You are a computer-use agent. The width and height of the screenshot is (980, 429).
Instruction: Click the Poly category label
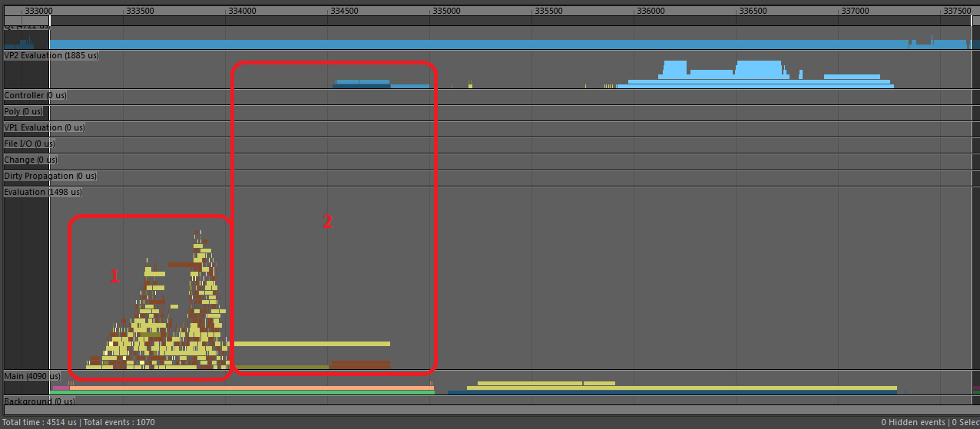tap(24, 112)
